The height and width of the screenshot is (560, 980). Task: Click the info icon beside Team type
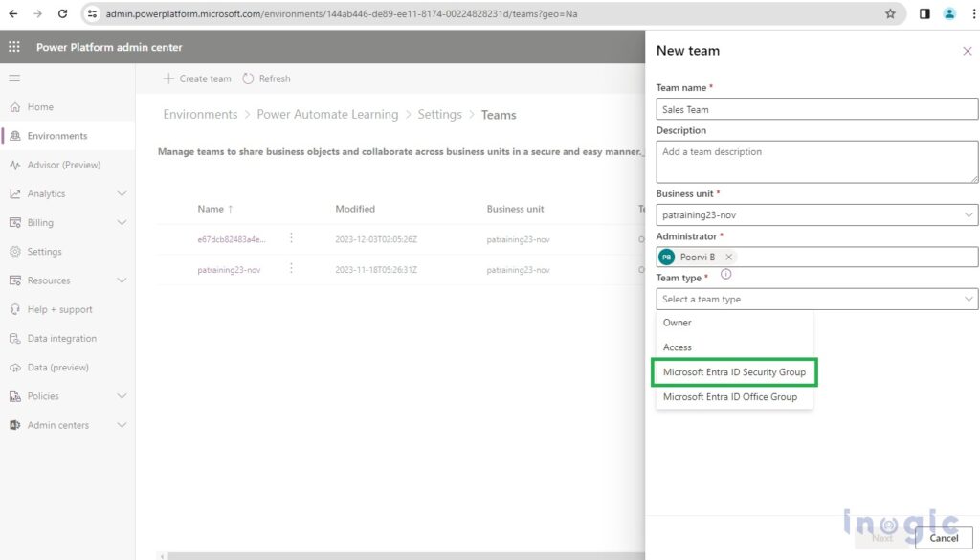point(725,276)
